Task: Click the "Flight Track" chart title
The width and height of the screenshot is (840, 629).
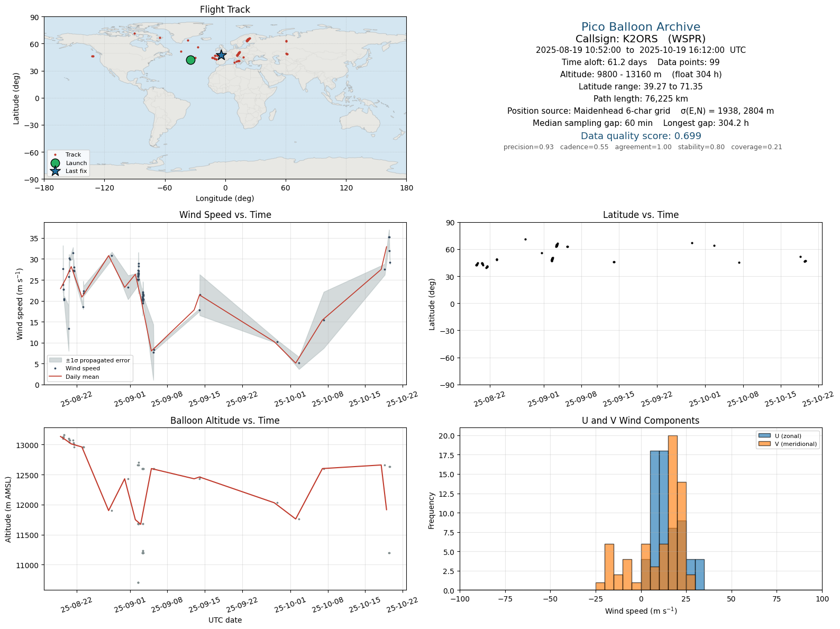Action: pyautogui.click(x=225, y=10)
